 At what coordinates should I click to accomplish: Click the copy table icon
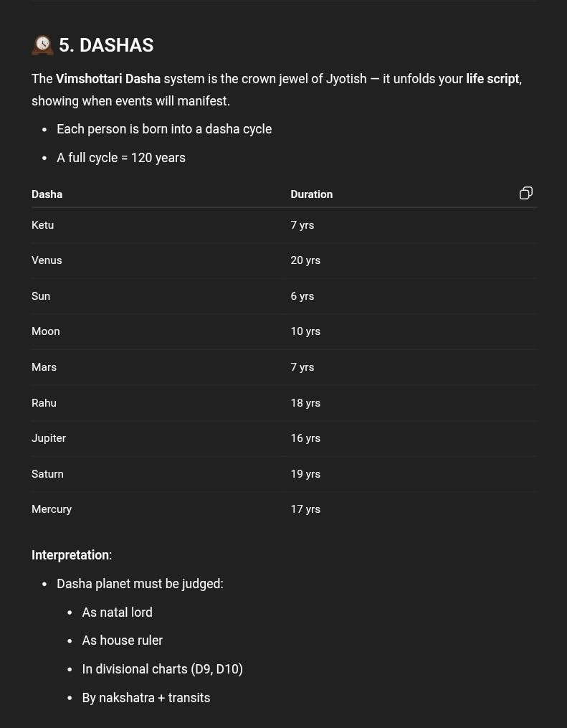pyautogui.click(x=525, y=193)
